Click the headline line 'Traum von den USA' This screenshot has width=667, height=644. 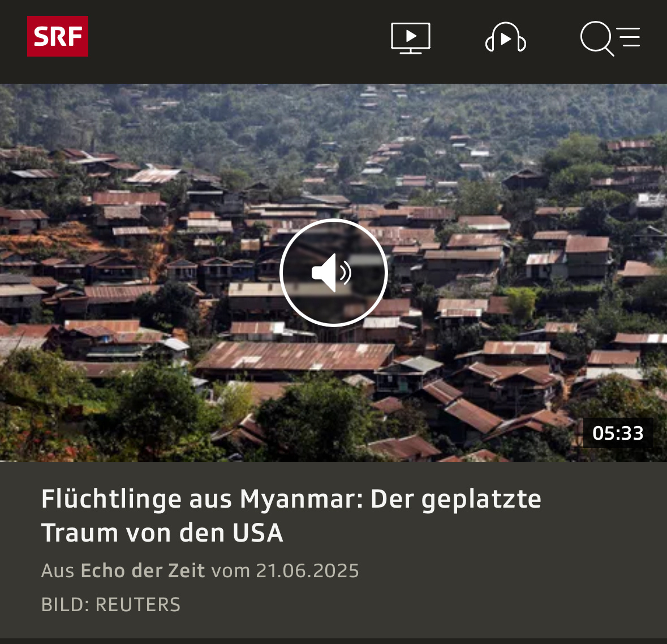click(x=162, y=533)
